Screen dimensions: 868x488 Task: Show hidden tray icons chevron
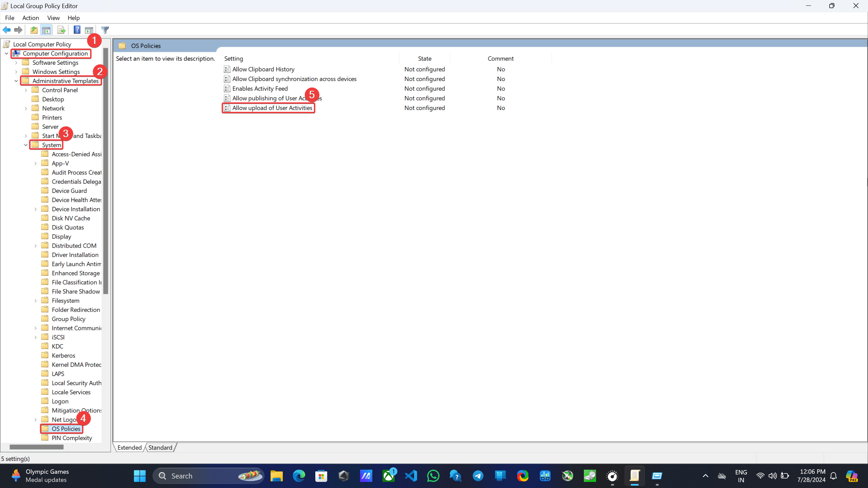tap(706, 476)
